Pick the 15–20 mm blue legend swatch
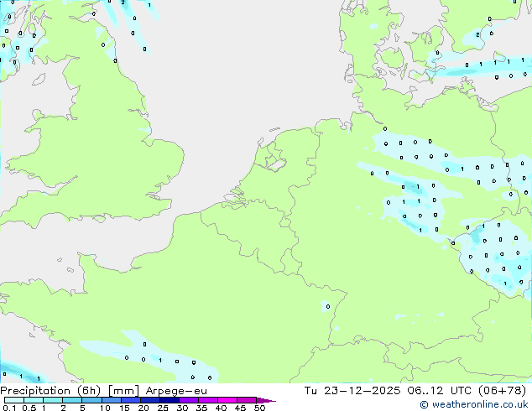532x411 pixels. [130, 400]
